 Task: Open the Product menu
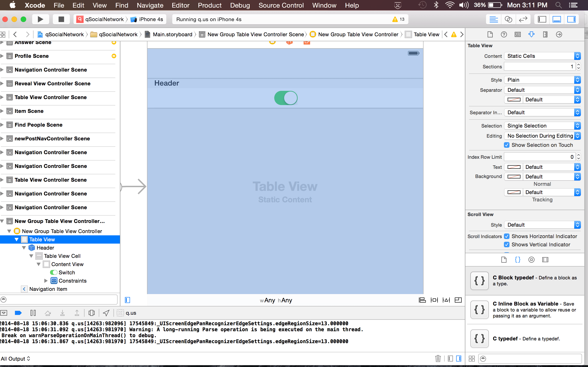click(x=209, y=5)
